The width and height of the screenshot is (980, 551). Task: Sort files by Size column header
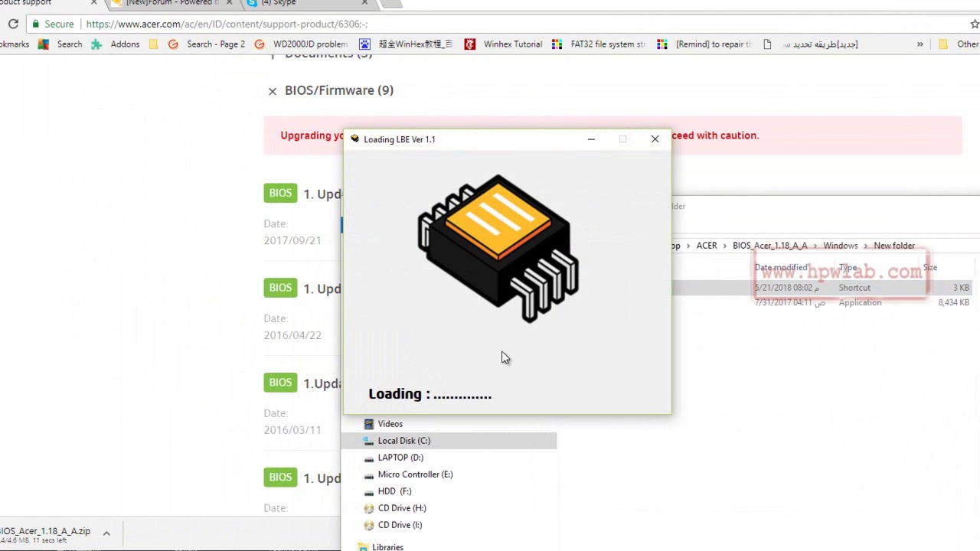[x=929, y=268]
